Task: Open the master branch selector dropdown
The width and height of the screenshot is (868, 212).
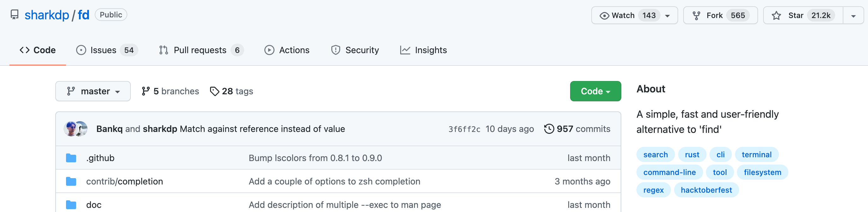Action: tap(93, 91)
